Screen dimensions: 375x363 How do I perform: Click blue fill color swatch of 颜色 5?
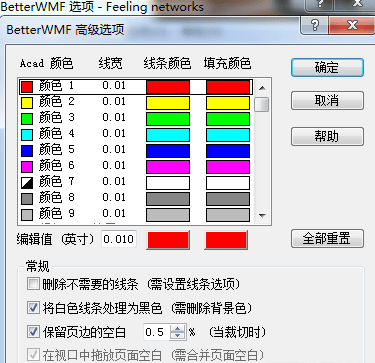click(228, 151)
